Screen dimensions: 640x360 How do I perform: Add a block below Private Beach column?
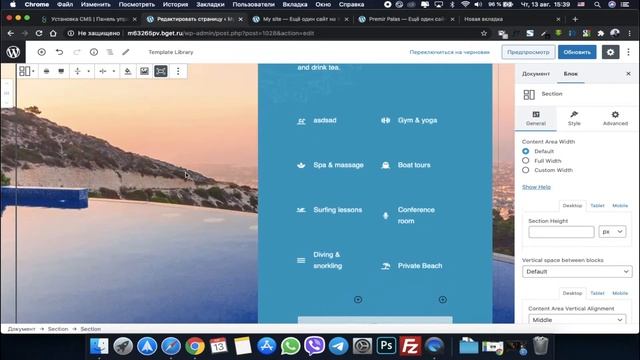[442, 300]
